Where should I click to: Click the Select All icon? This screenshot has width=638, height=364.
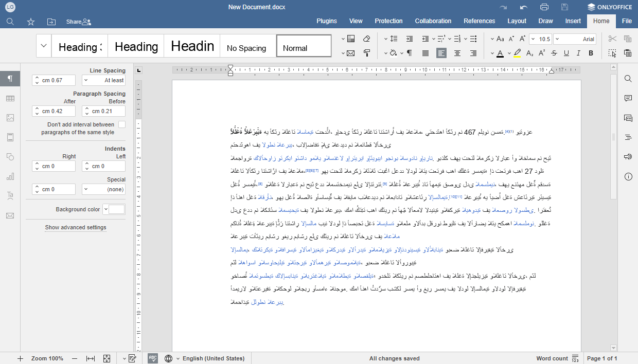coord(612,53)
